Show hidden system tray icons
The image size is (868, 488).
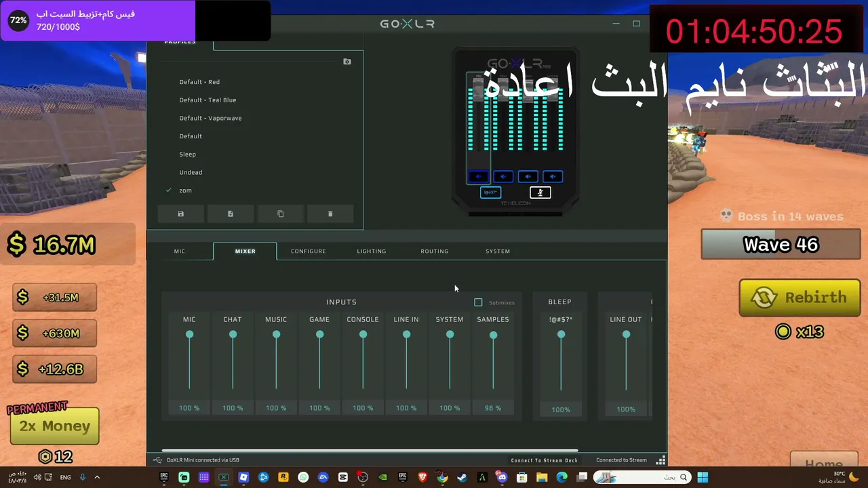(97, 477)
